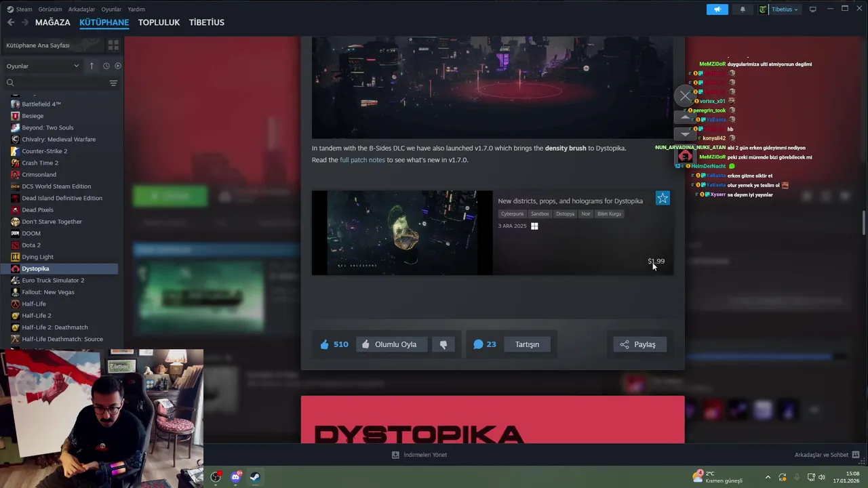This screenshot has width=868, height=488.
Task: Go to the TOPLULUK tab
Action: click(159, 22)
